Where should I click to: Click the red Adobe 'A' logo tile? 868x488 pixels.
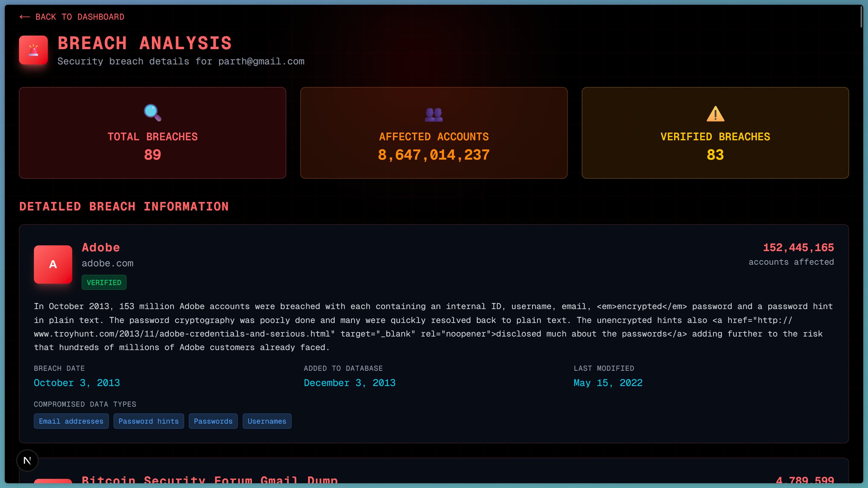53,264
